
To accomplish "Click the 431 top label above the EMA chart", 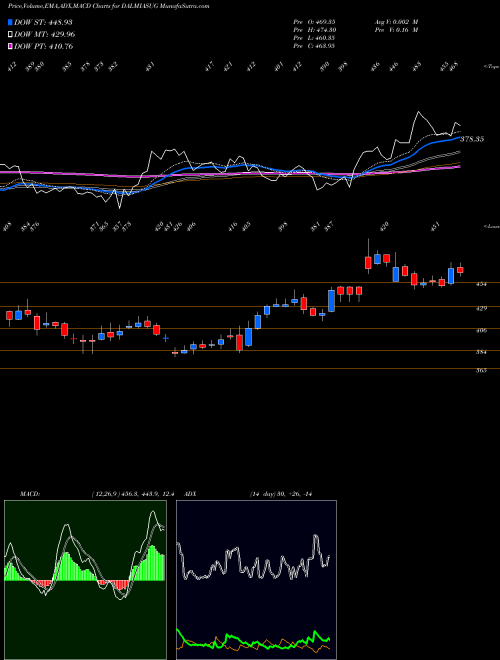I will point(150,67).
